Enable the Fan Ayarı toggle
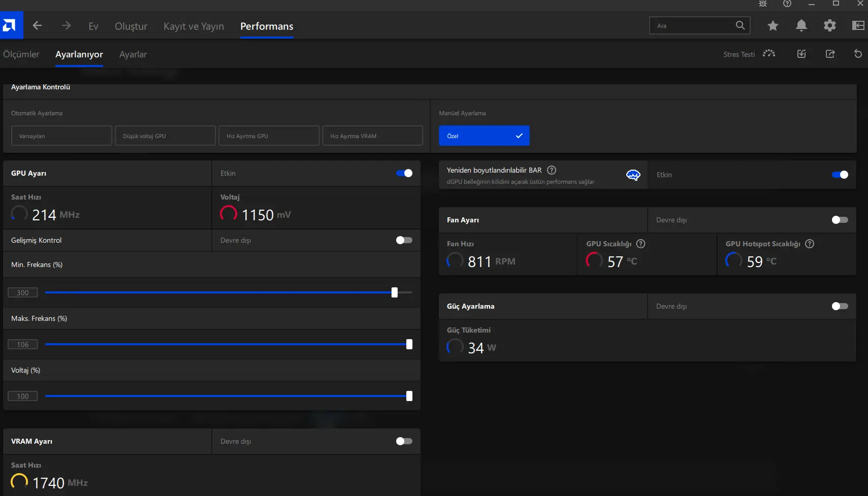Viewport: 868px width, 496px height. (x=840, y=220)
